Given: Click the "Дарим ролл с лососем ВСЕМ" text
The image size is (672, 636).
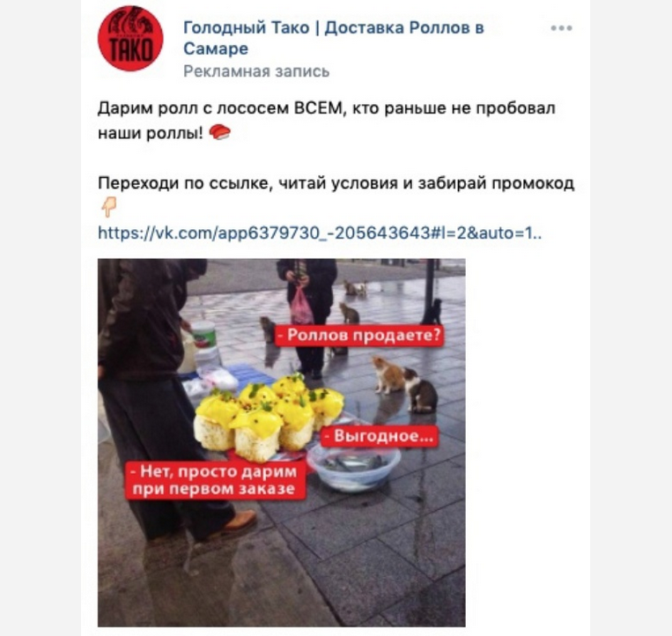Looking at the screenshot, I should pos(221,108).
